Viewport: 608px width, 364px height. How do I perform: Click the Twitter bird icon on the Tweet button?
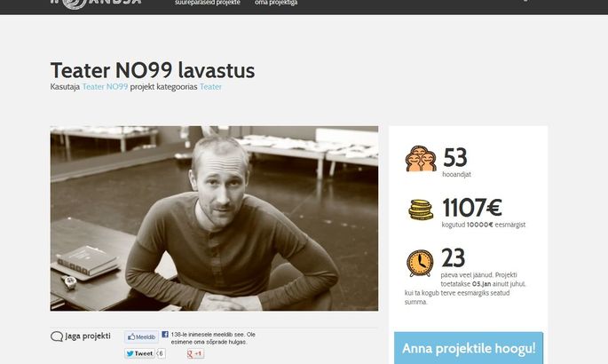pos(130,353)
